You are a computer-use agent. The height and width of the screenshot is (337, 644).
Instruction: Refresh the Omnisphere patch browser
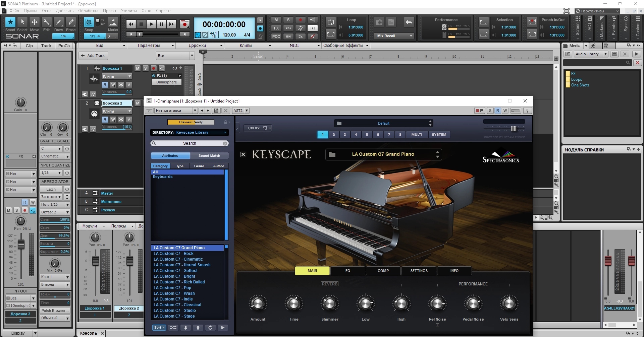coord(210,328)
